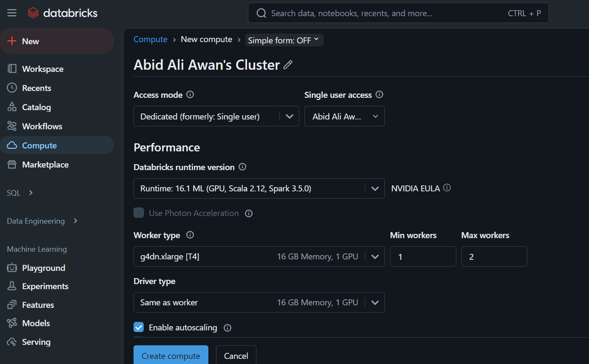The height and width of the screenshot is (364, 589).
Task: Show info for Access mode
Action: pos(190,94)
